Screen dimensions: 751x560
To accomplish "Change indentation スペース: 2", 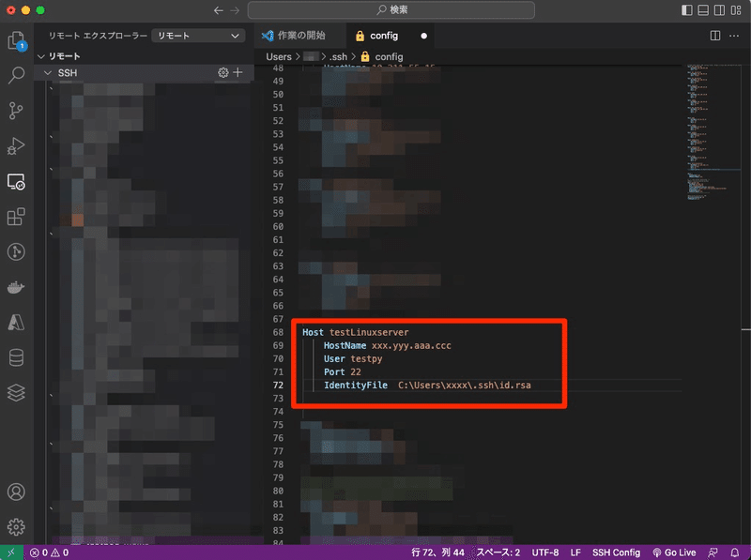I will coord(498,552).
